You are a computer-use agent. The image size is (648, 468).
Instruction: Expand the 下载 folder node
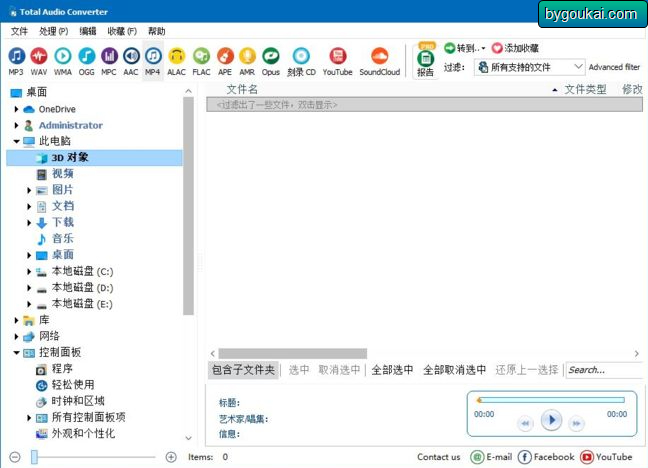click(29, 222)
